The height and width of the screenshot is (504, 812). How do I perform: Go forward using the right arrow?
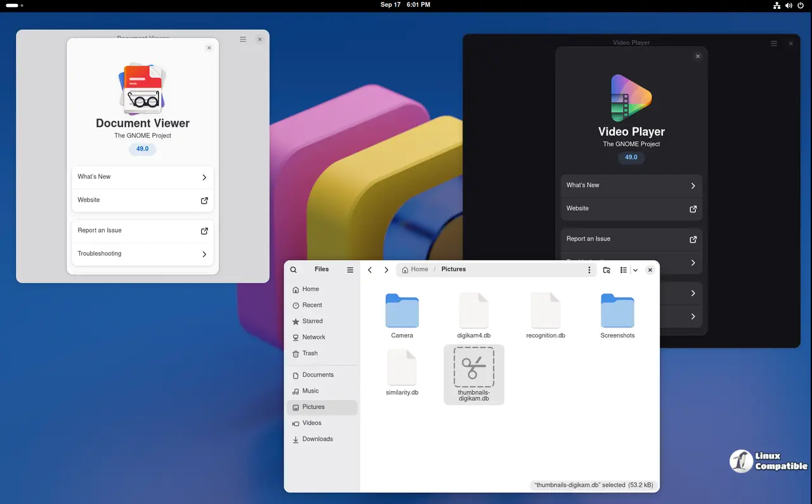click(x=386, y=270)
